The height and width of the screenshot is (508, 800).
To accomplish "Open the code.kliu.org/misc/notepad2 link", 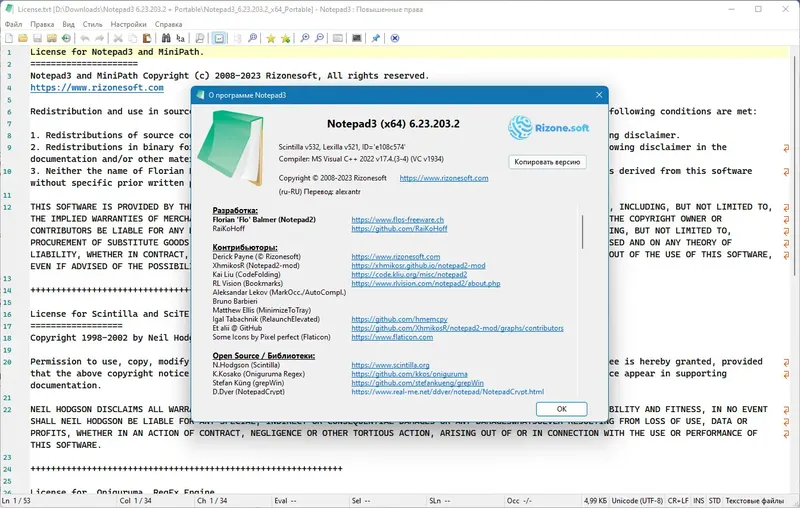I will pos(409,274).
